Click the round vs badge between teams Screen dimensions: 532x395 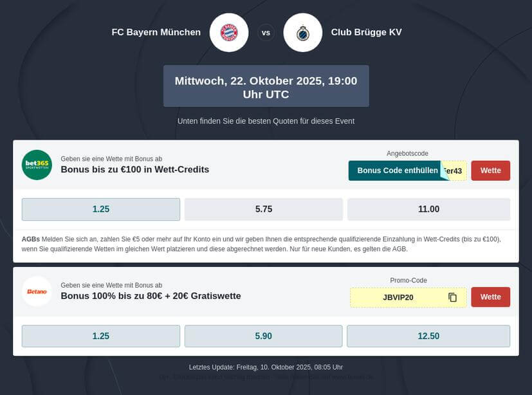[x=266, y=32]
